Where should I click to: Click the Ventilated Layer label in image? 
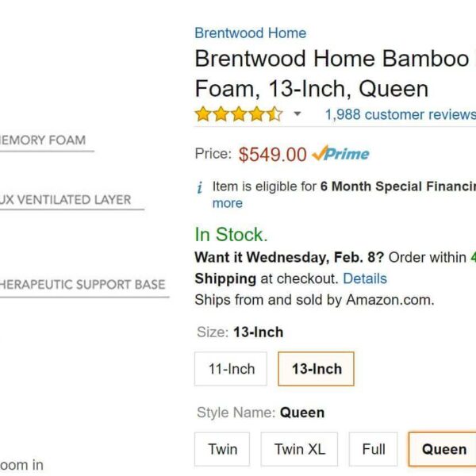coord(65,200)
